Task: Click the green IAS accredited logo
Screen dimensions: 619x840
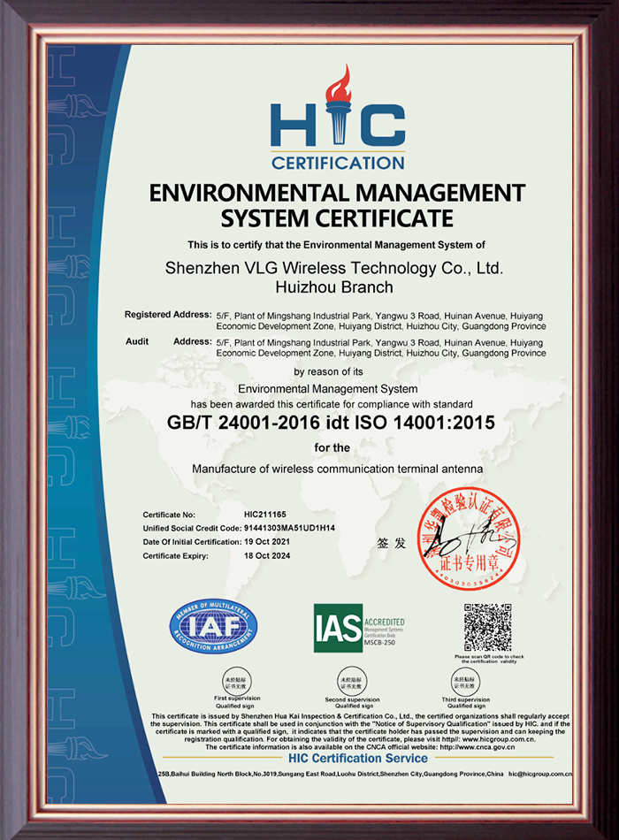Action: pos(358,629)
